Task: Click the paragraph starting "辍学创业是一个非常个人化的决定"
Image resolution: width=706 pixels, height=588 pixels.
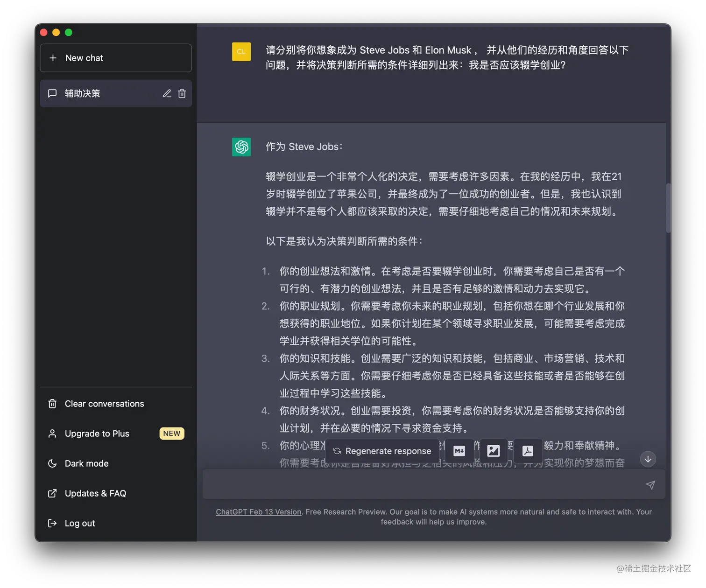Action: [444, 194]
